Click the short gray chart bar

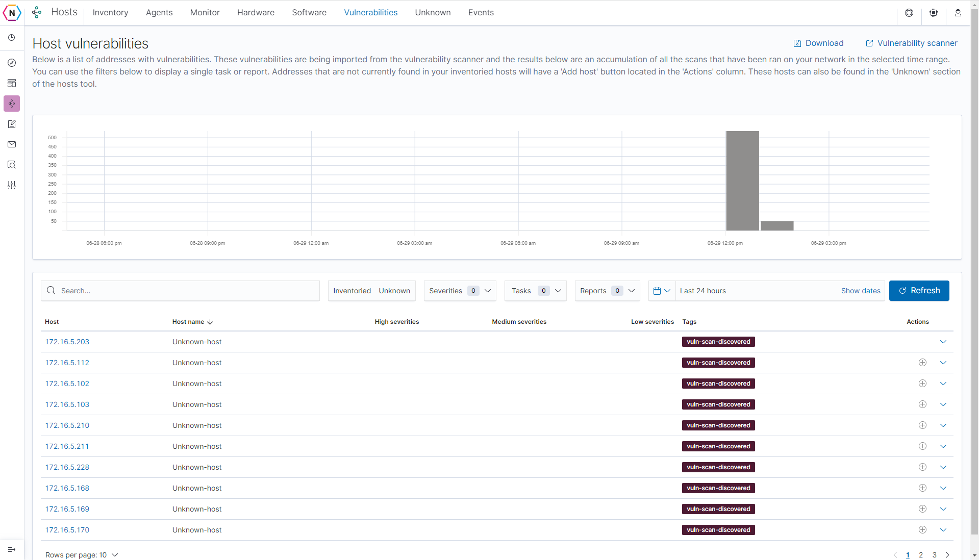[x=777, y=226]
